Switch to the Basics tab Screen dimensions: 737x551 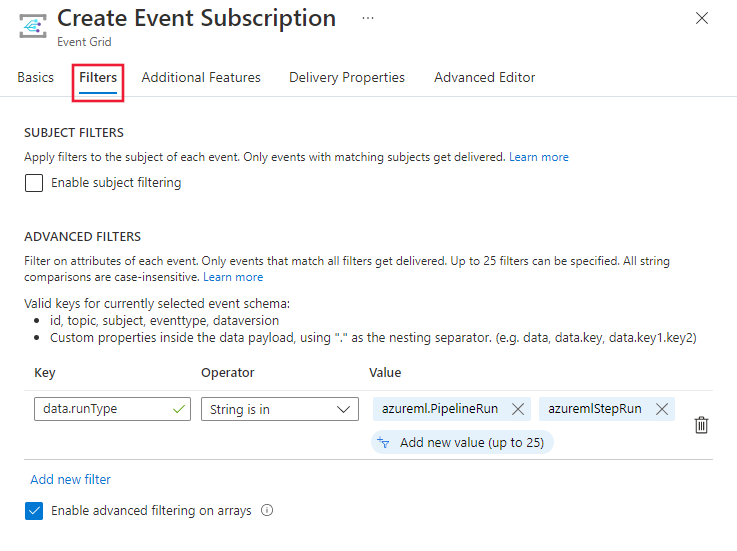(x=36, y=77)
